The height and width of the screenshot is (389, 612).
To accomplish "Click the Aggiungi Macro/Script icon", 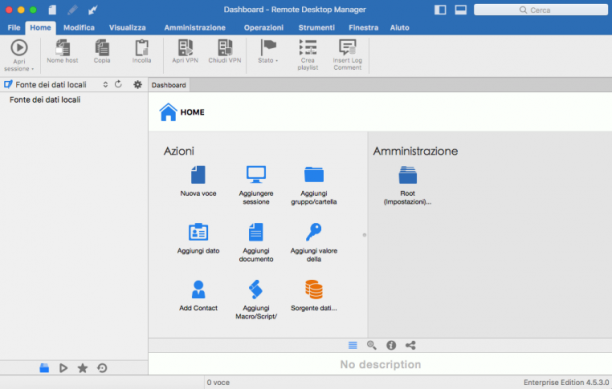I will pos(256,289).
